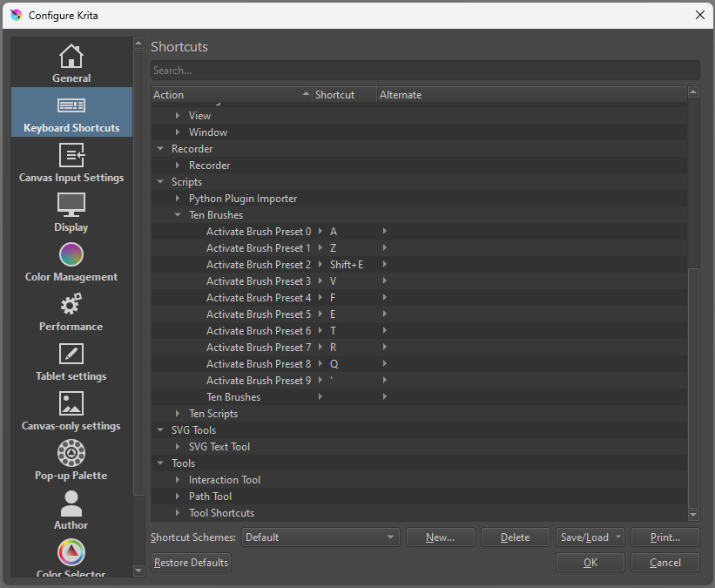The height and width of the screenshot is (588, 715).
Task: Expand the Interaction Tool group
Action: 178,480
